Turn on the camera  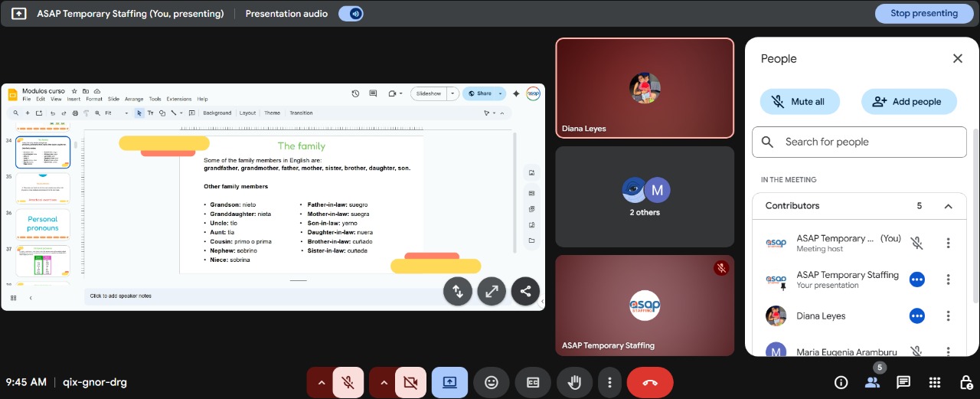[410, 382]
